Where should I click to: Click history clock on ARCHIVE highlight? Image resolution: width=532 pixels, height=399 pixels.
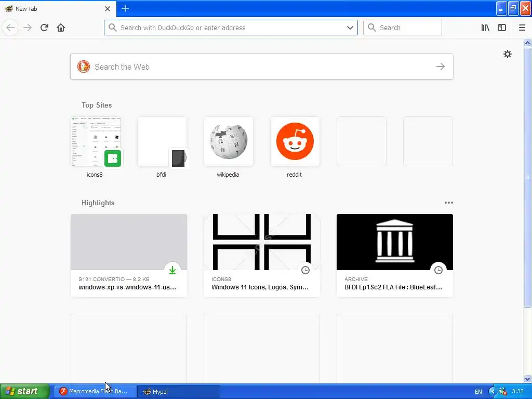(438, 270)
